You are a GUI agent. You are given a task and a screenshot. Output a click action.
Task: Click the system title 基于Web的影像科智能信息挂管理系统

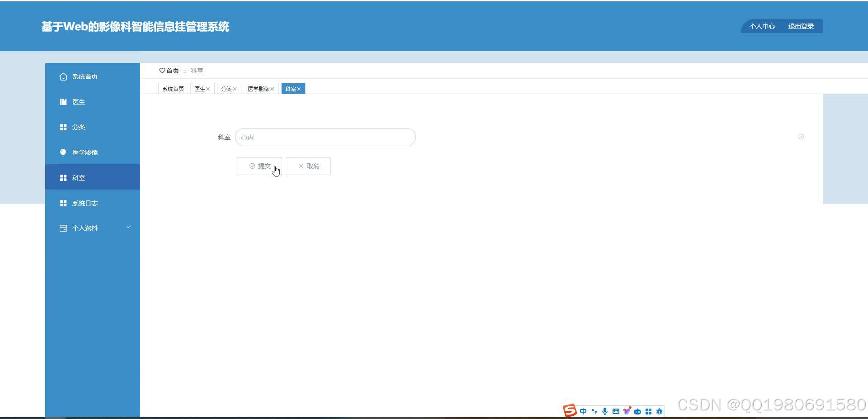point(135,27)
